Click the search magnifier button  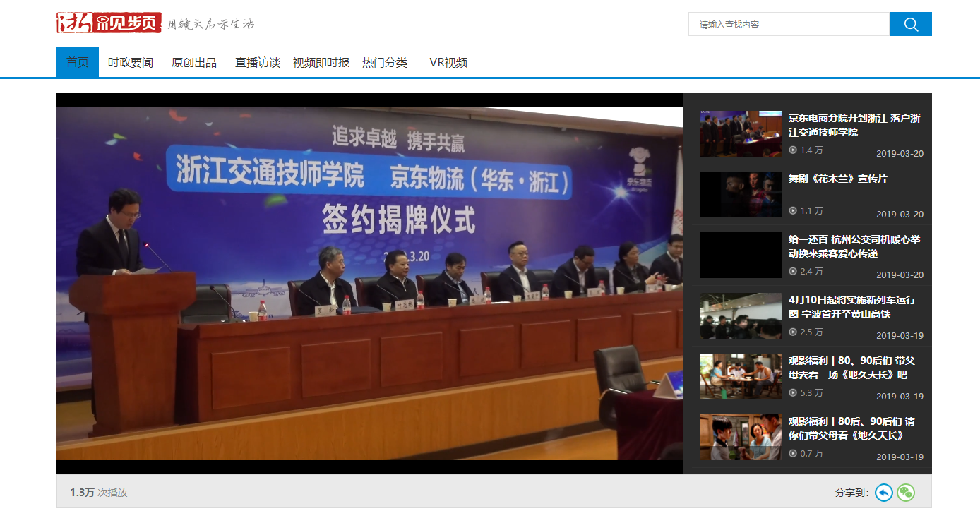910,24
